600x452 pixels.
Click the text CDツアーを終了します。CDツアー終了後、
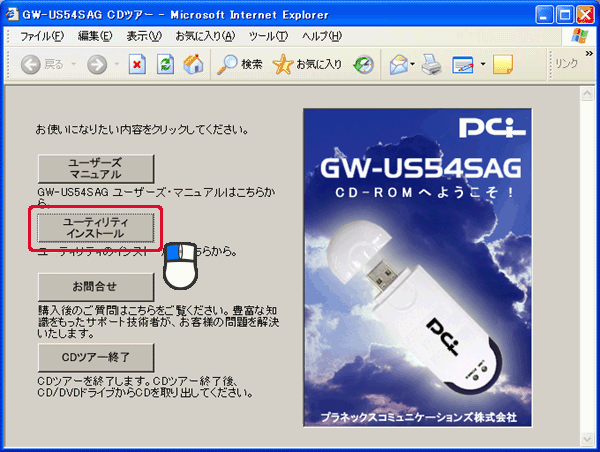138,381
